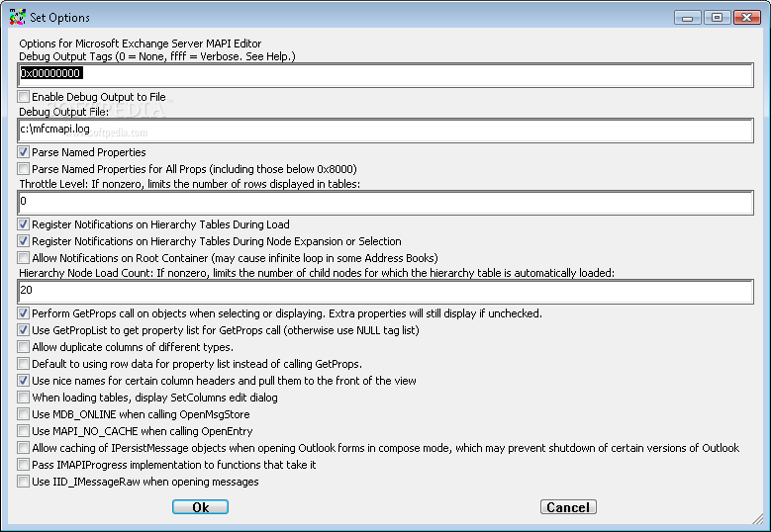Viewport: 771px width, 532px height.
Task: Toggle Register Notifications During Node Expansion or Selection
Action: pyautogui.click(x=23, y=240)
